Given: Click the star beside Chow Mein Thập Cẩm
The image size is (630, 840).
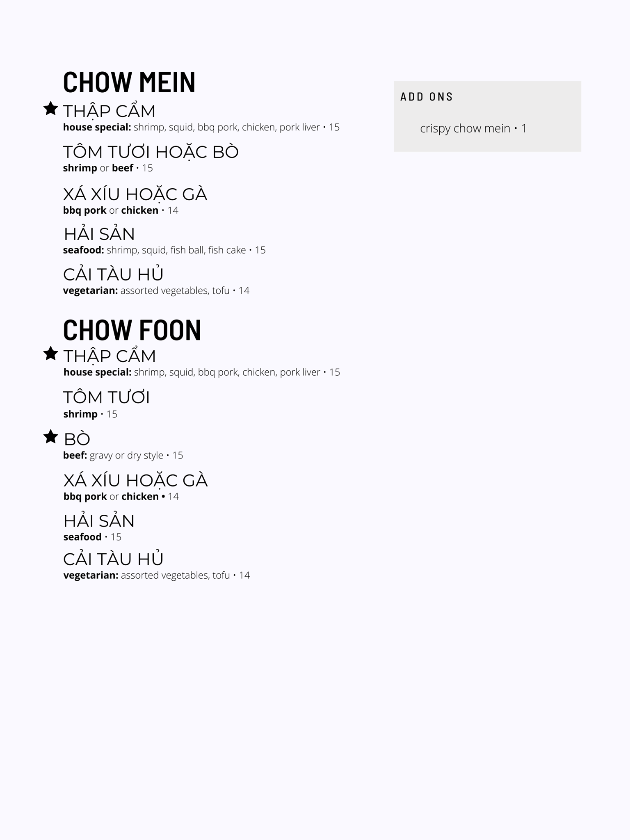Looking at the screenshot, I should coord(50,109).
